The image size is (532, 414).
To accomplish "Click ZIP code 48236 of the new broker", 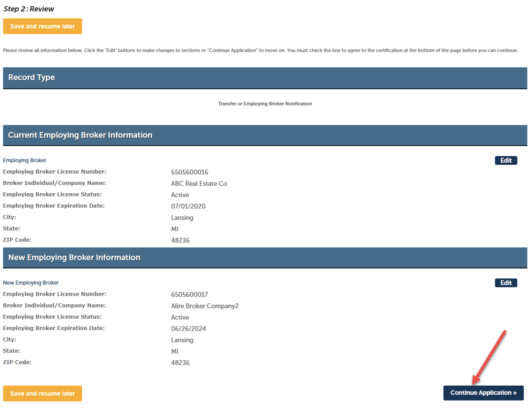I will coord(181,363).
